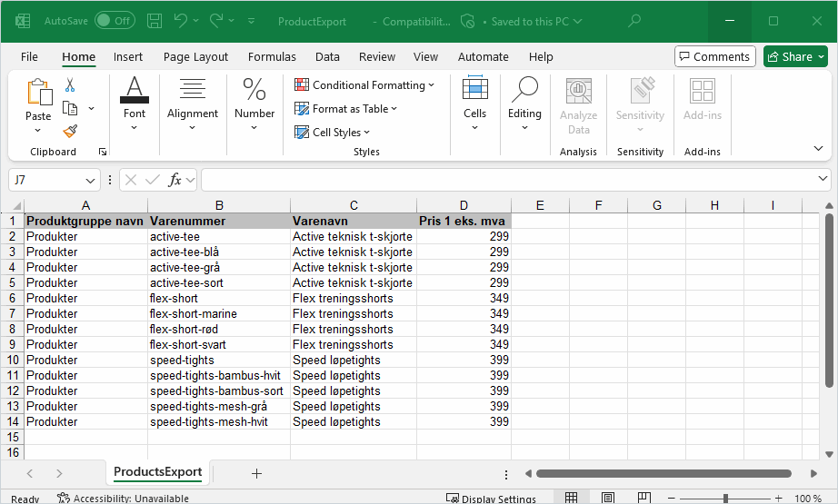Click the green Share button
Viewport: 838px width, 504px height.
click(x=795, y=56)
